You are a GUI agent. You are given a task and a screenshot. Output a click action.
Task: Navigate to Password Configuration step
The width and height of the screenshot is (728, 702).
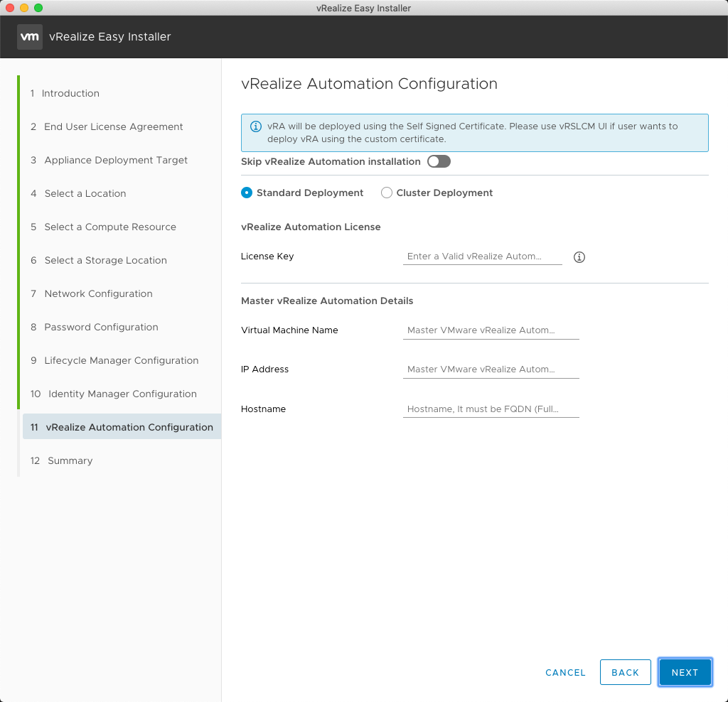(x=101, y=327)
